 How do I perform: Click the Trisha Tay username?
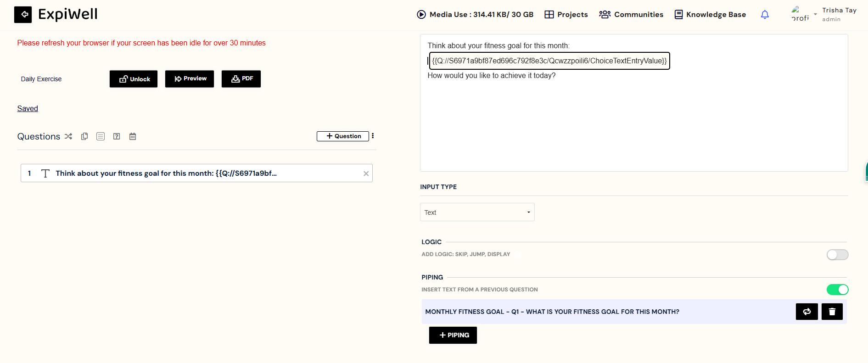click(839, 10)
